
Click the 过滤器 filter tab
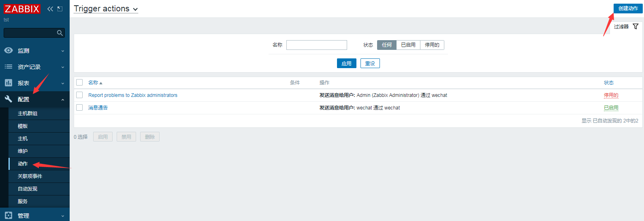click(626, 27)
